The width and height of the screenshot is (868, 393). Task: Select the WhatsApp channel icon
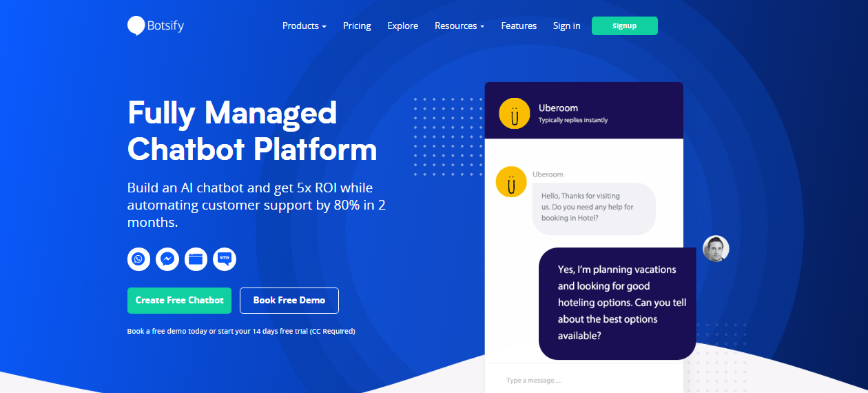point(138,259)
